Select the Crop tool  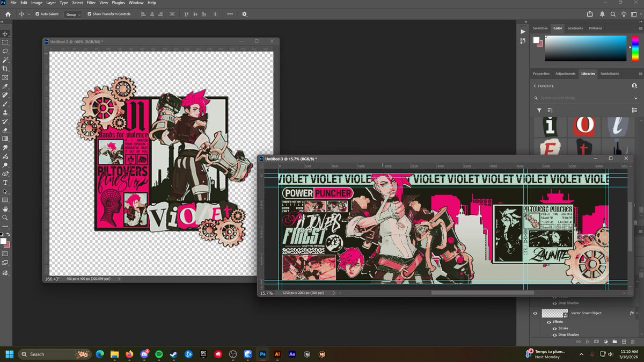(5, 69)
